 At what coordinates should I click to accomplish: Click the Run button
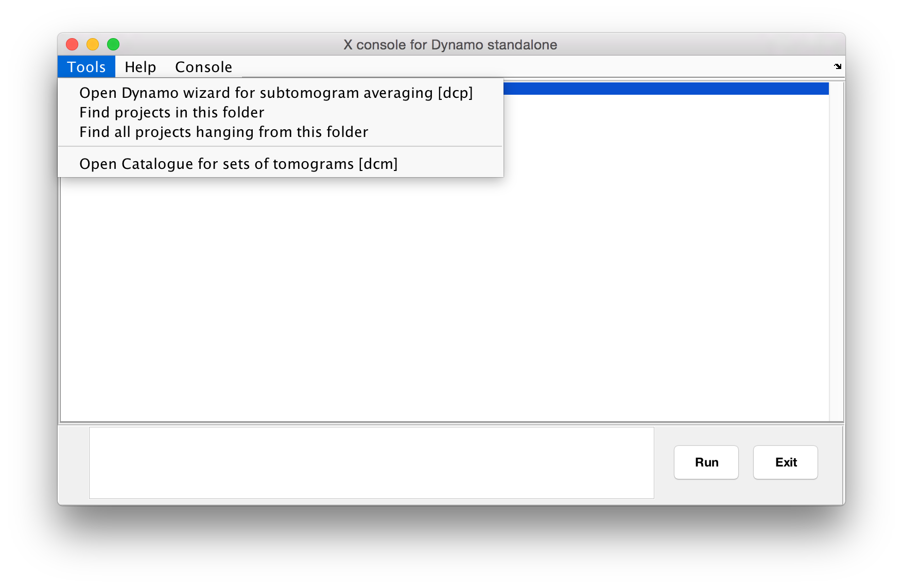(706, 462)
